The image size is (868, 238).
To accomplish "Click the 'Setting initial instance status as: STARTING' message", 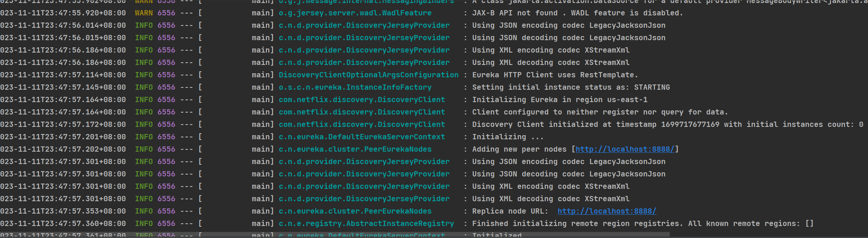I will 571,87.
